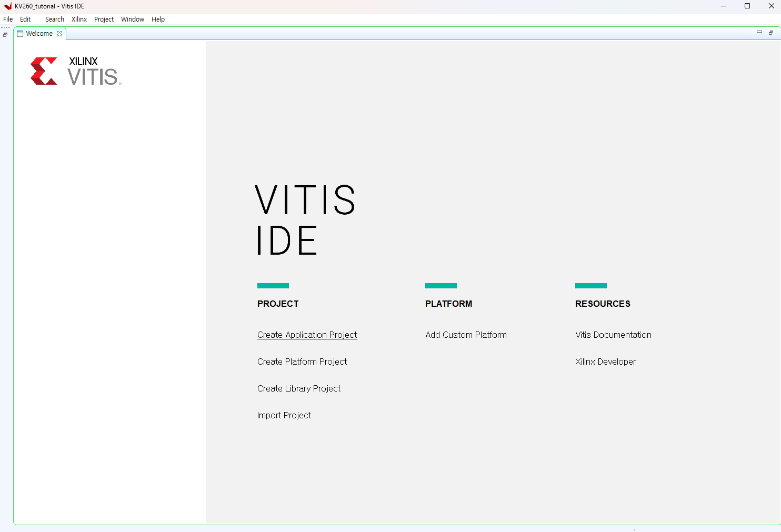
Task: Click Create Platform Project link
Action: click(302, 362)
